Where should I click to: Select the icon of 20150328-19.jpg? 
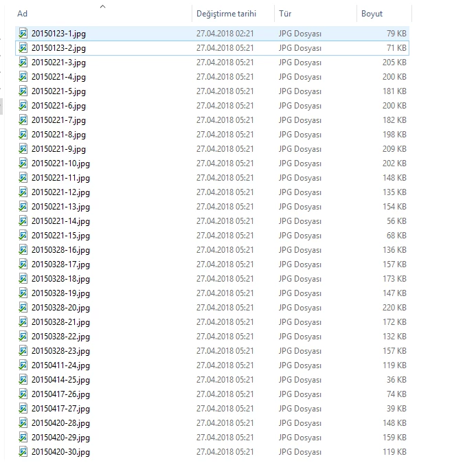[x=23, y=293]
